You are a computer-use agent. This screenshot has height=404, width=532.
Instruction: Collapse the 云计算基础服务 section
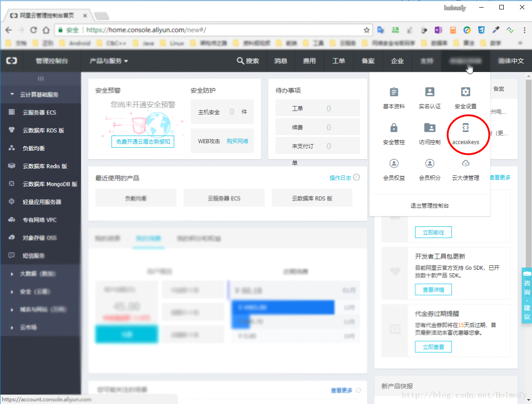click(12, 94)
